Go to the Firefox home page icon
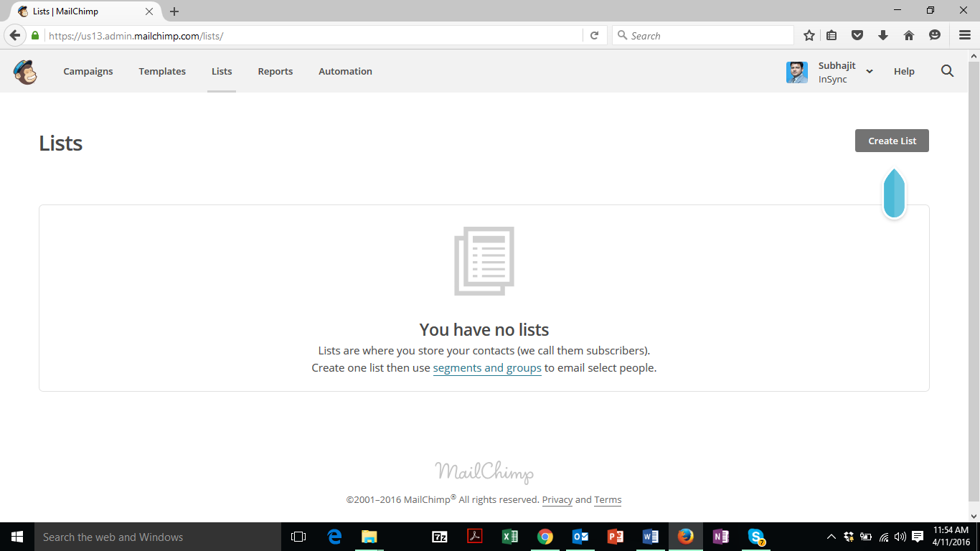 tap(909, 35)
